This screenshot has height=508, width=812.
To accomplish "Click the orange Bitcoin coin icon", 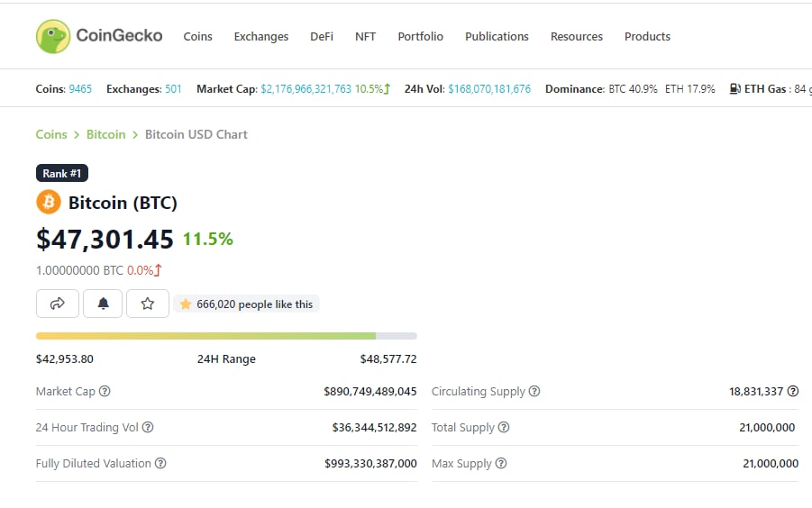I will click(49, 203).
